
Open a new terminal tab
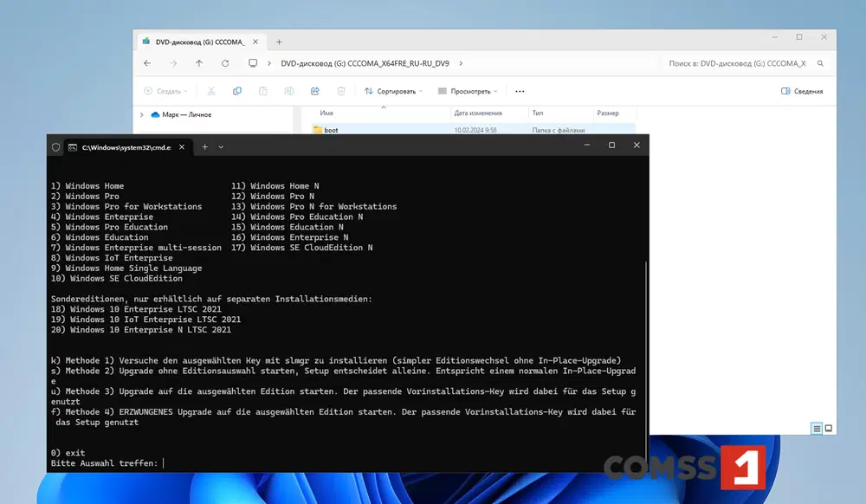205,147
